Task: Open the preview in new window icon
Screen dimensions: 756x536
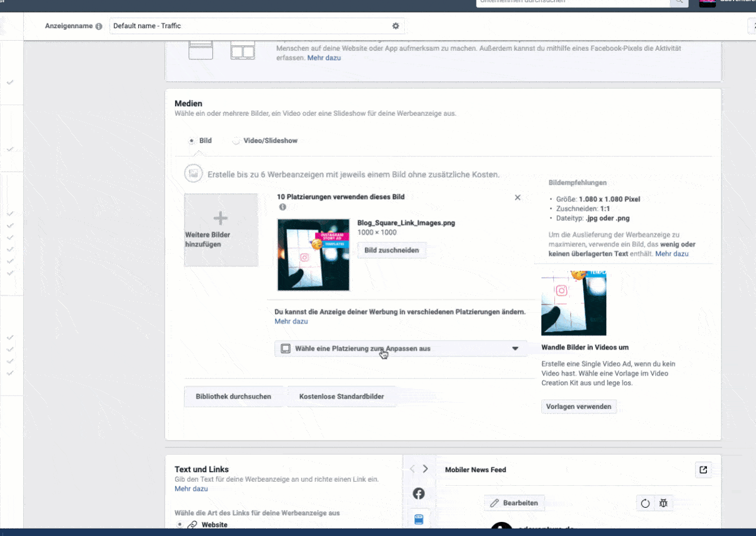Action: pos(703,469)
